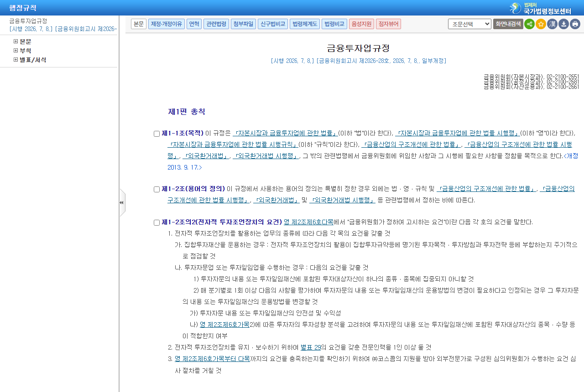Open the 연혁 tab
584x392 pixels.
(x=194, y=24)
